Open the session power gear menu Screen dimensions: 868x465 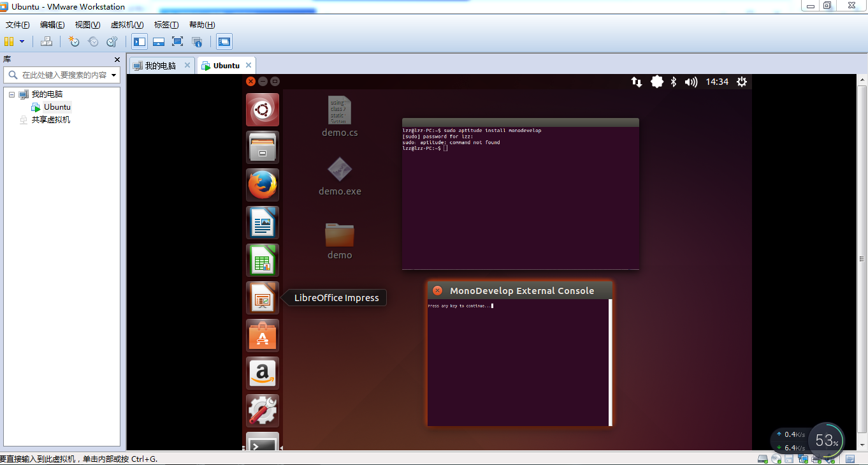[742, 82]
